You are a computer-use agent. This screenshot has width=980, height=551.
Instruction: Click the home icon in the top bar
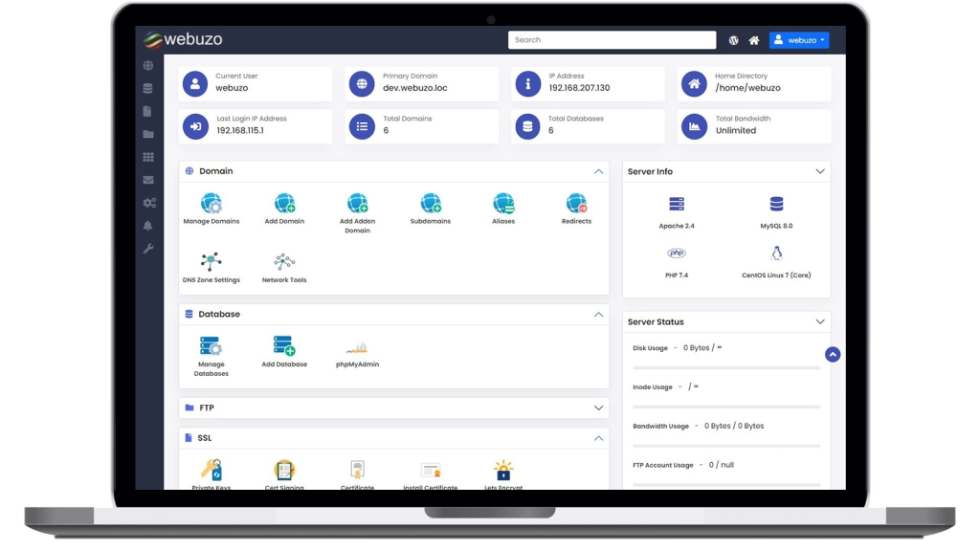(x=755, y=39)
